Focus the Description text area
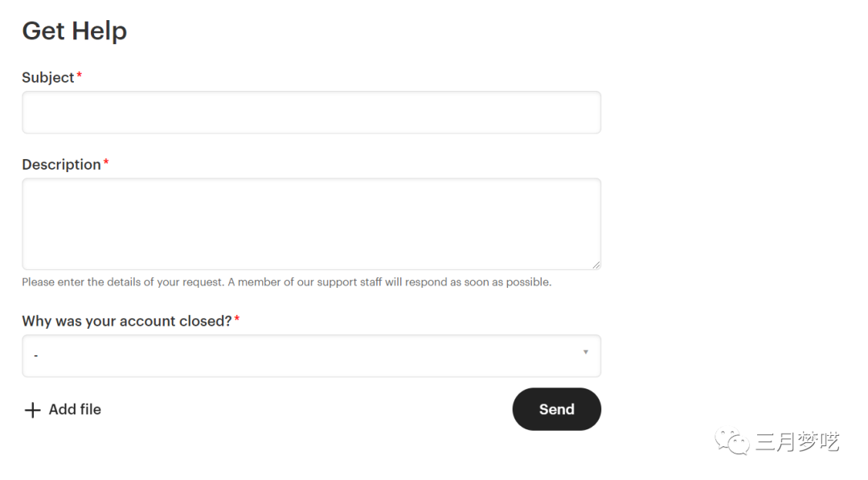 (311, 224)
